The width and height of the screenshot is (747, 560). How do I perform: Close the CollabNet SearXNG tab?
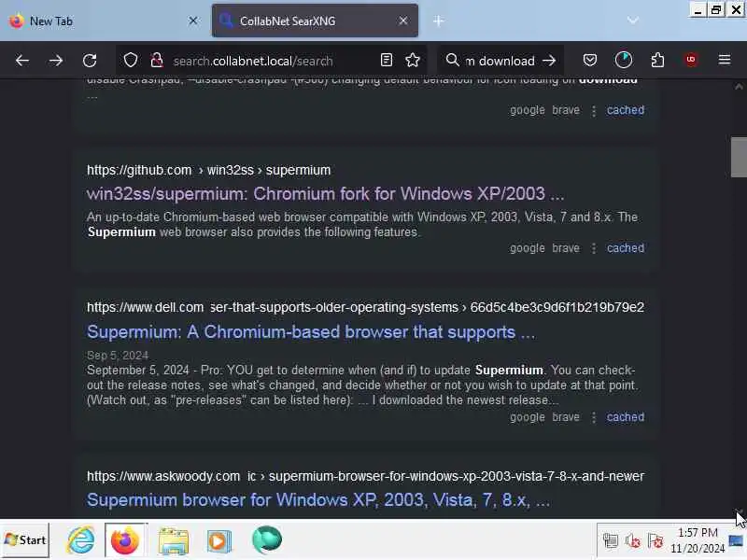403,21
